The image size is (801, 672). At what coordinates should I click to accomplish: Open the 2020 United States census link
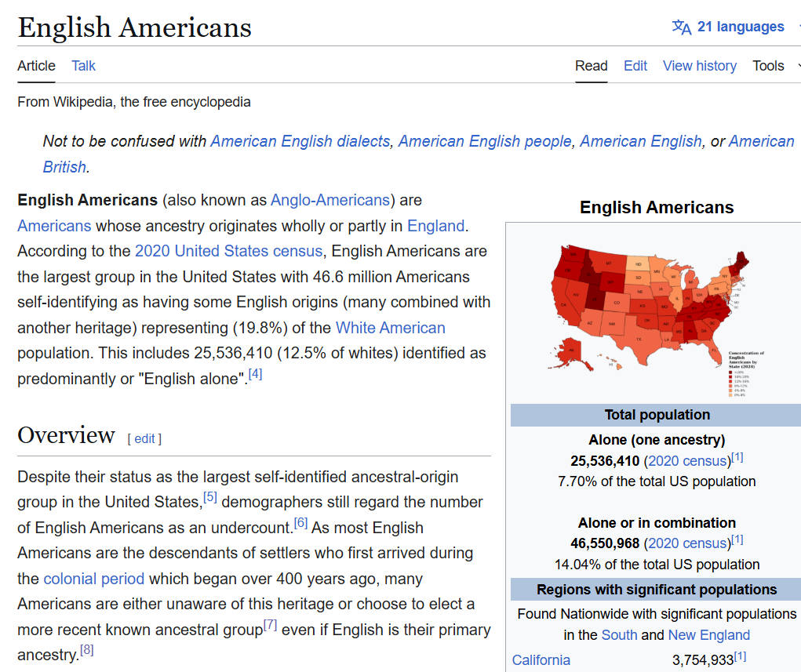pos(228,251)
